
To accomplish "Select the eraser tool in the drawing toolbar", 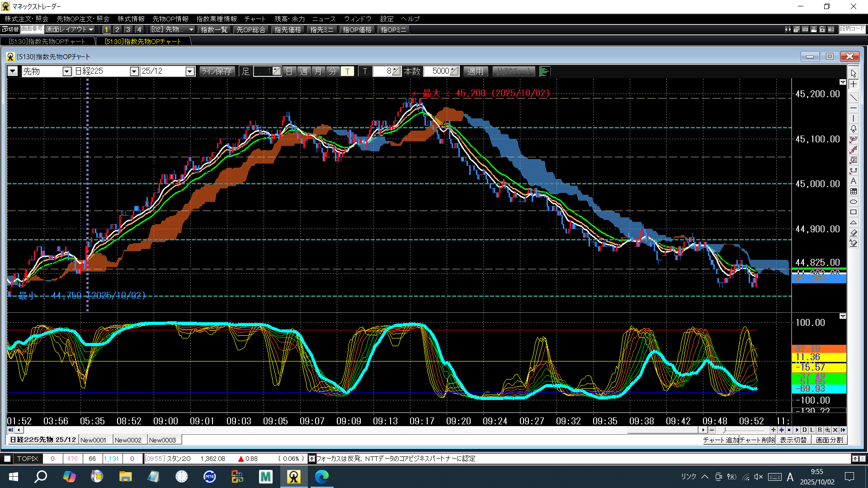I will pos(853,233).
